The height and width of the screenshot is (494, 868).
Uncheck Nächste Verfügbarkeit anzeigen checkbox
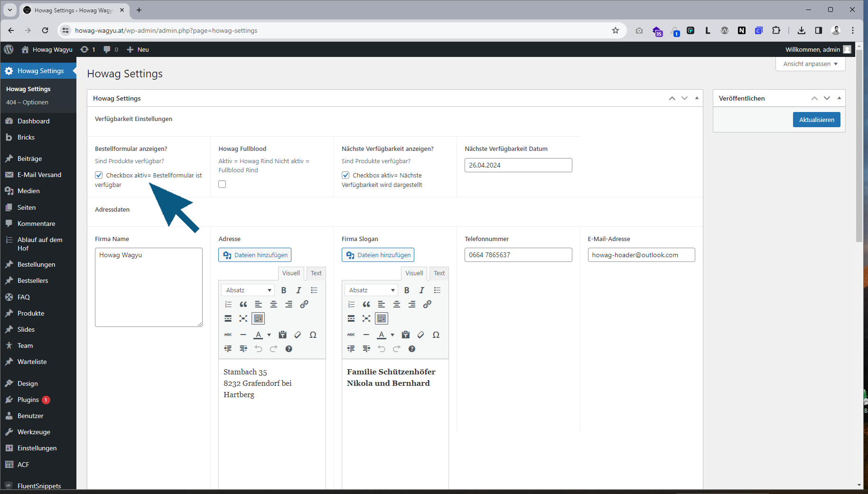pyautogui.click(x=345, y=175)
